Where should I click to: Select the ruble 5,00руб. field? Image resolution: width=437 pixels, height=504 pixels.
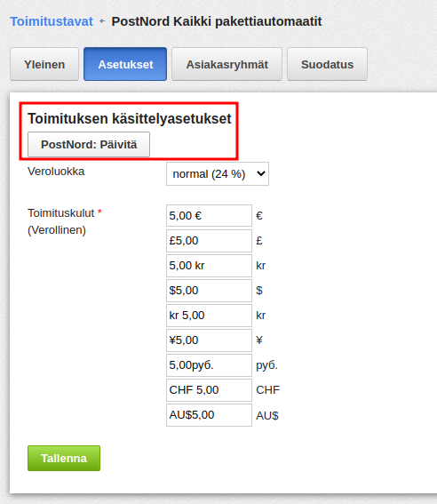209,365
